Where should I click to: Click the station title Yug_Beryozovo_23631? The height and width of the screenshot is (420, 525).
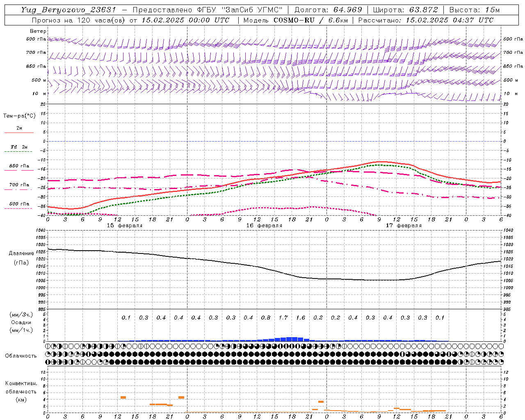pos(69,10)
